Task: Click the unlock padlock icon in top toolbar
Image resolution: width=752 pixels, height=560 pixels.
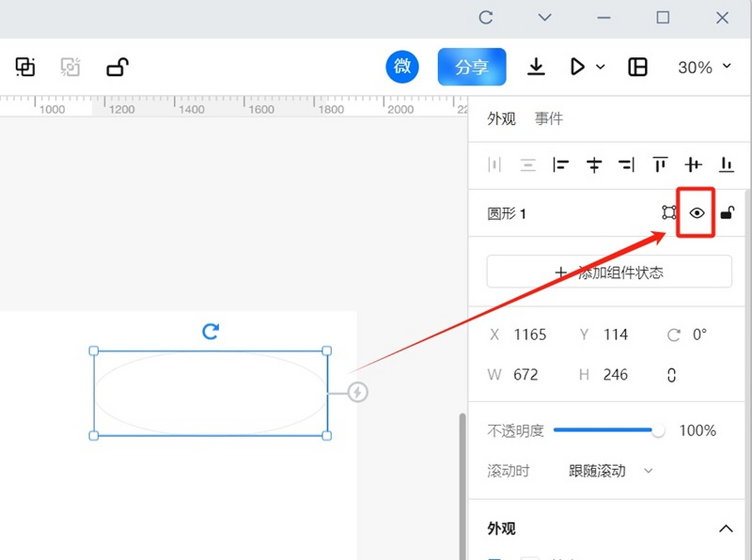Action: (x=117, y=66)
